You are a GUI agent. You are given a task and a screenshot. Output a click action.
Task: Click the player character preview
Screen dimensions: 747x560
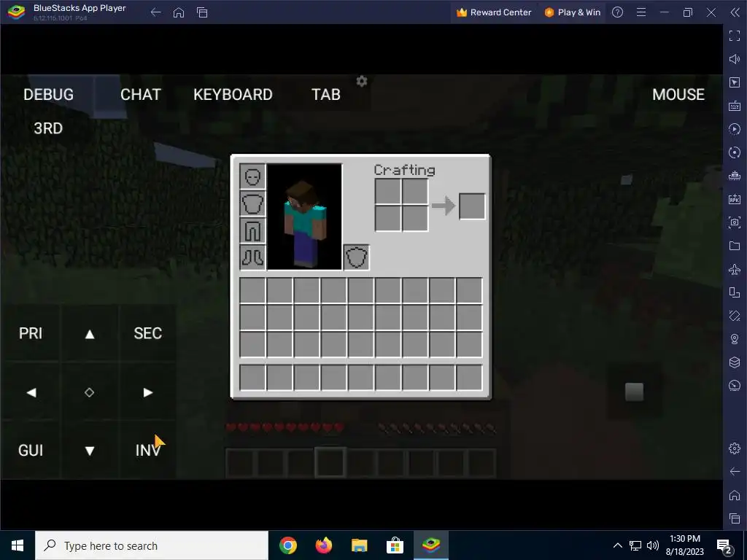304,217
